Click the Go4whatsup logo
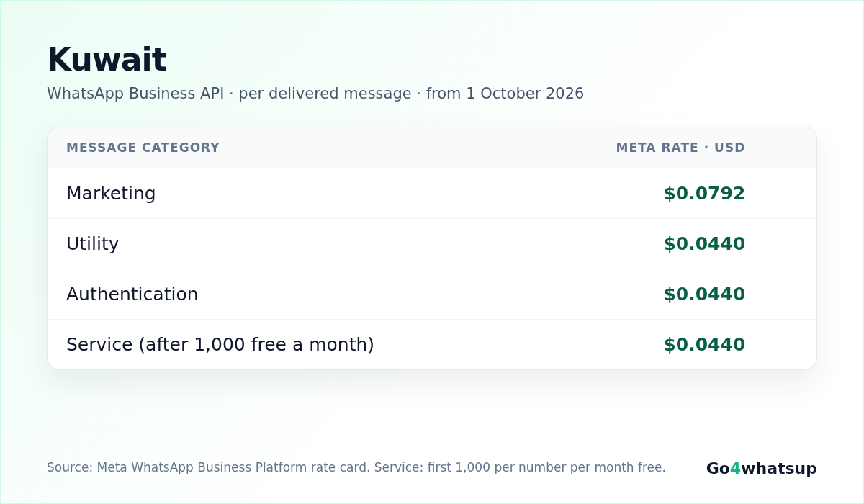The height and width of the screenshot is (504, 864). click(762, 468)
